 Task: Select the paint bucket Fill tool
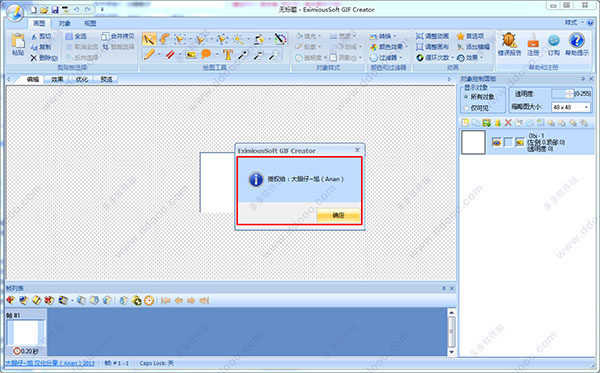pos(259,39)
